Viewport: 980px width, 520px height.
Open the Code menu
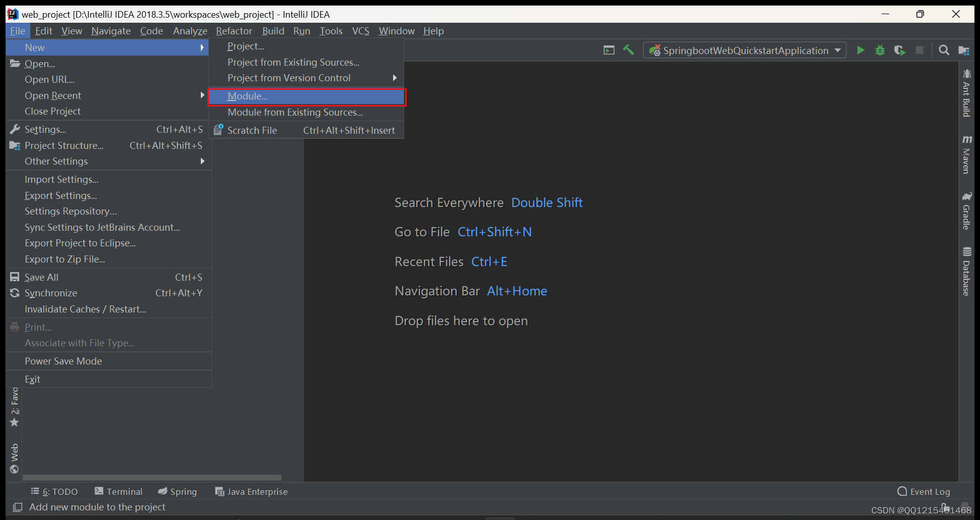[151, 31]
